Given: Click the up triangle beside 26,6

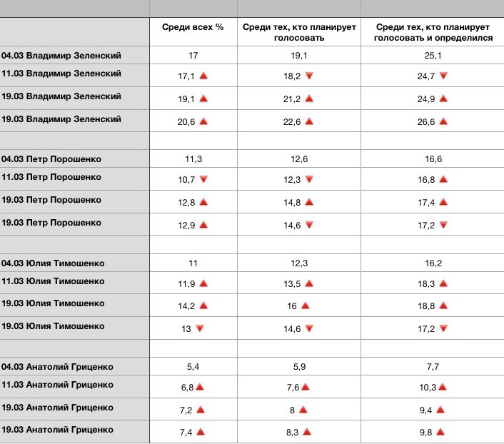Looking at the screenshot, I should (443, 122).
